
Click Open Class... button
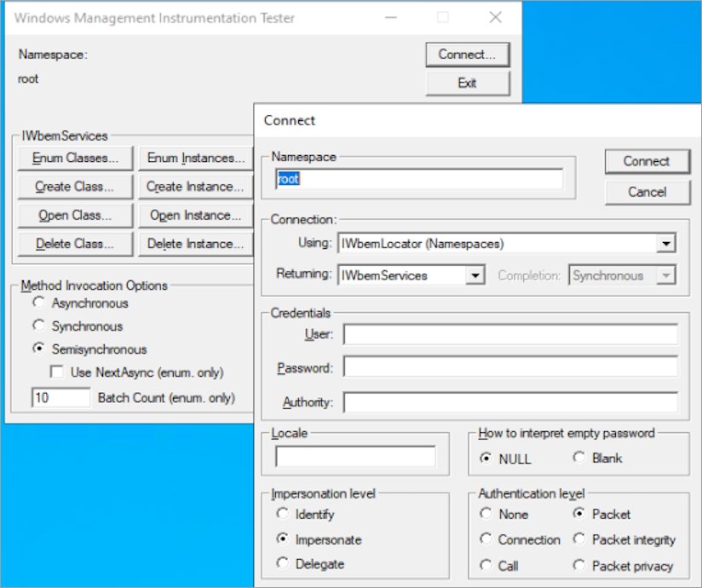click(x=75, y=216)
